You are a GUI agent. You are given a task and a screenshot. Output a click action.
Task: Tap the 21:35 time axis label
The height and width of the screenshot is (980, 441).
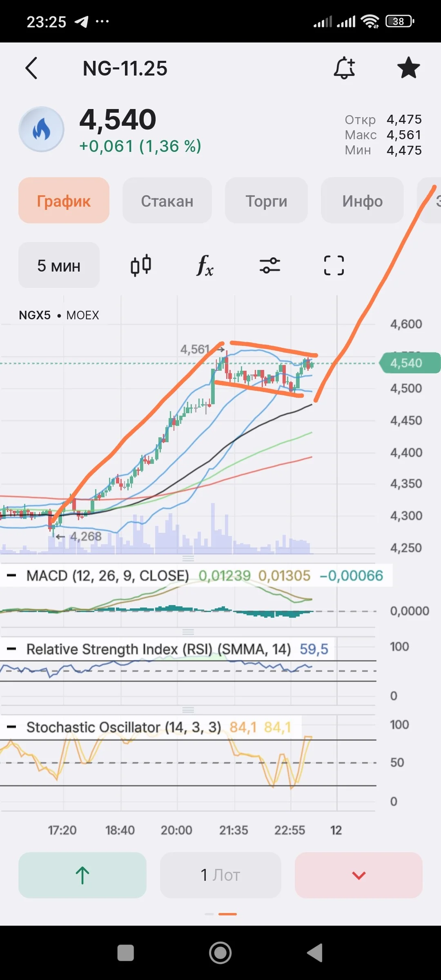coord(234,830)
